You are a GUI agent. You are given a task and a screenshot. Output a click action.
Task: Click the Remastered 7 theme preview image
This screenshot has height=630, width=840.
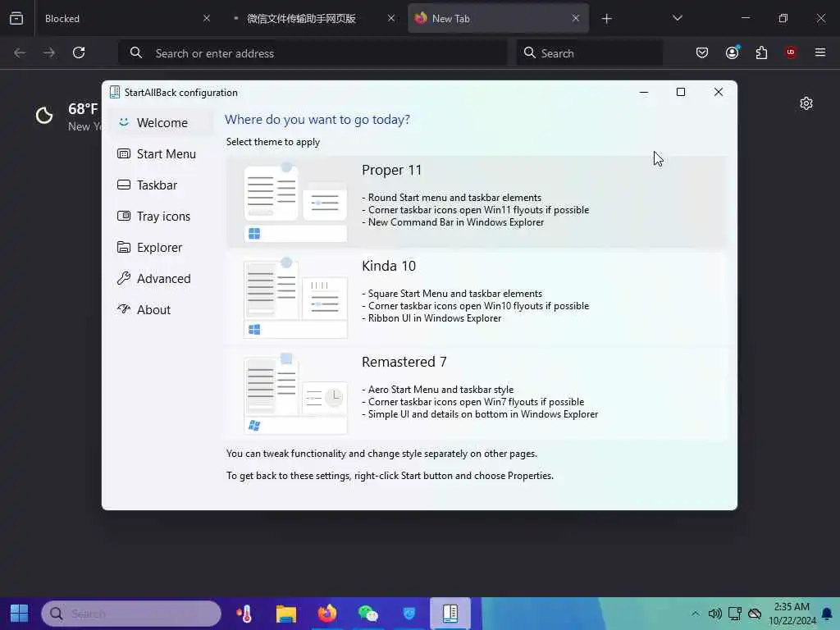click(295, 394)
